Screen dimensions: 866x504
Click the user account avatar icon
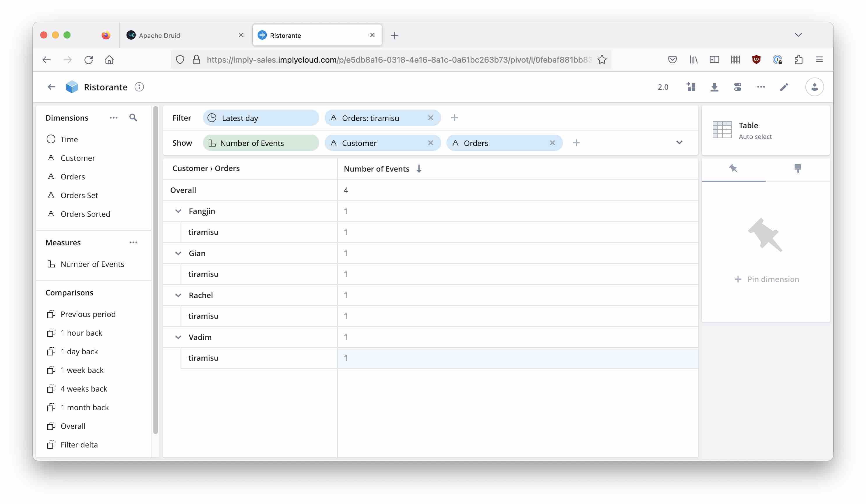point(814,87)
